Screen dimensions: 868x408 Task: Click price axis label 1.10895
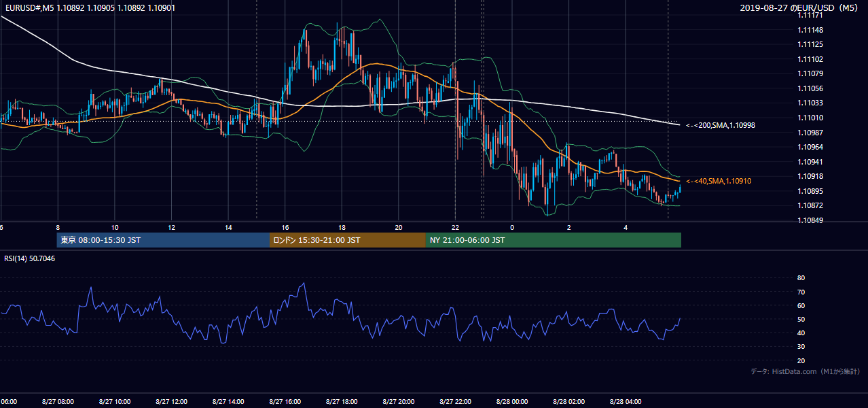click(x=810, y=191)
